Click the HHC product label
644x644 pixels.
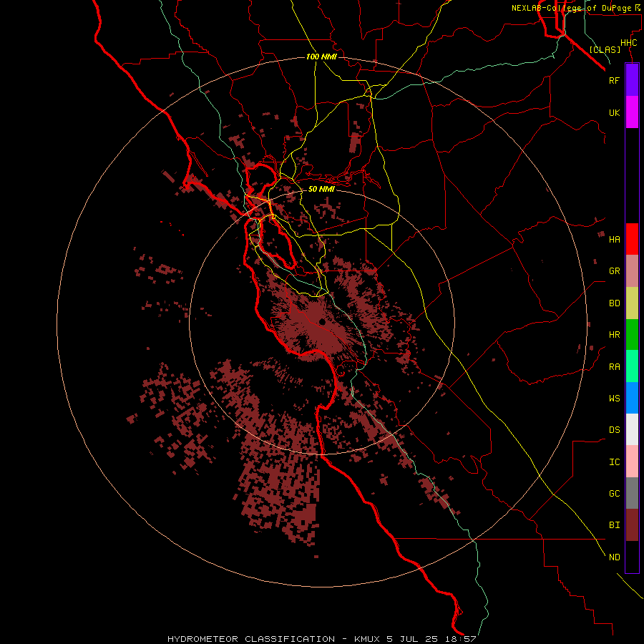tap(628, 43)
